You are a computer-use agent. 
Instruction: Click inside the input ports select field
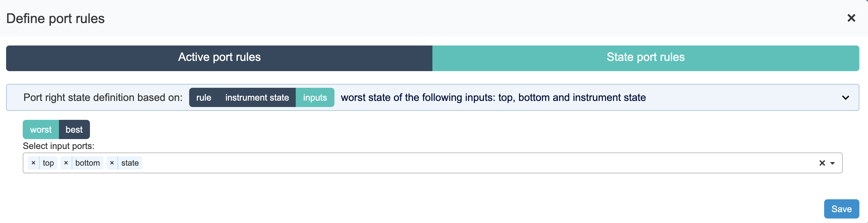click(x=472, y=163)
